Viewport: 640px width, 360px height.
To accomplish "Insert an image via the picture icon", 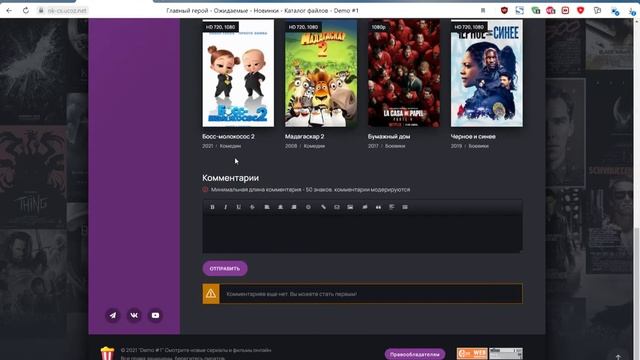I will pyautogui.click(x=350, y=207).
